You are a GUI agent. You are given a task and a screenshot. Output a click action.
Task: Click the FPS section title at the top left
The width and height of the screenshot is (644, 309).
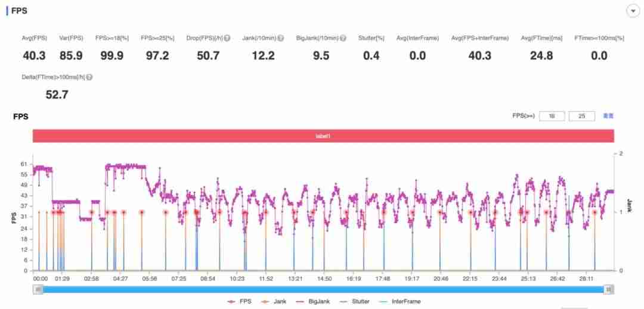(19, 11)
